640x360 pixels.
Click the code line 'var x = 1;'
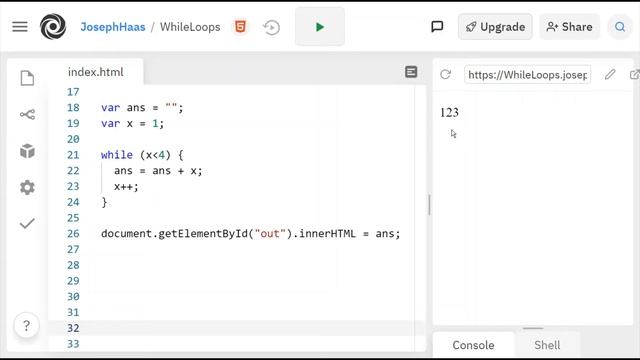(133, 123)
